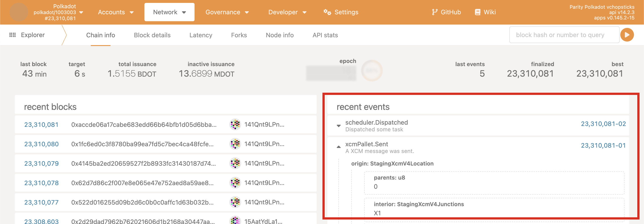Expand the scheduler.Dispatched event details

(x=339, y=126)
